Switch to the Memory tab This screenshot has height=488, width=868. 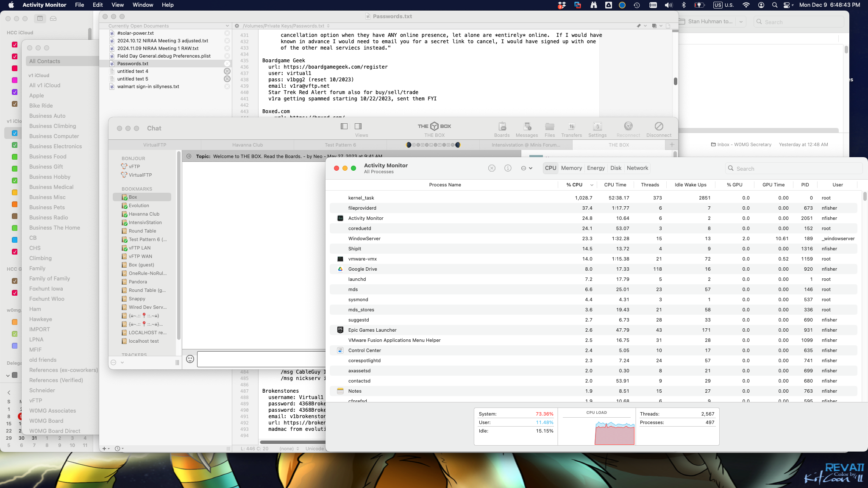click(x=571, y=168)
